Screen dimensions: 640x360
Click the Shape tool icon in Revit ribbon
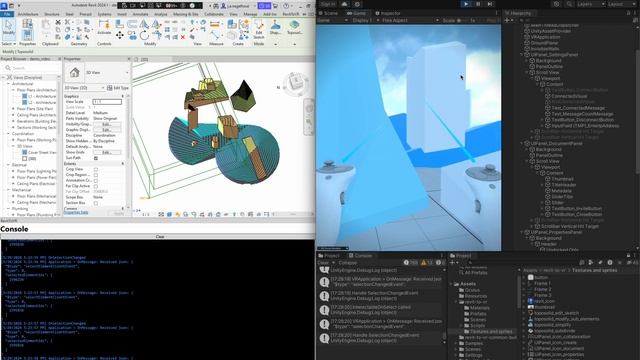tap(275, 27)
